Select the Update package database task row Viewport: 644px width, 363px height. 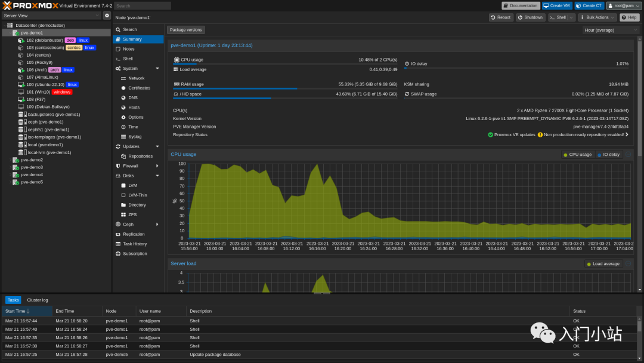pos(320,355)
